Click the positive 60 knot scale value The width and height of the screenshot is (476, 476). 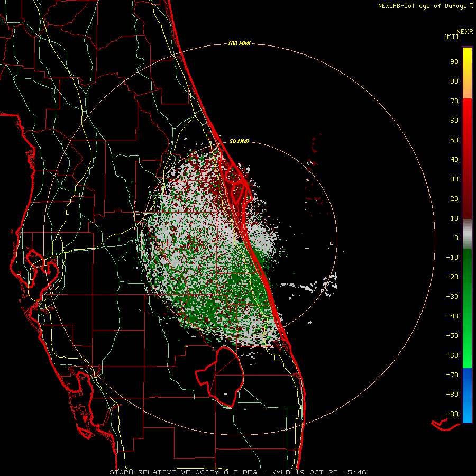(x=454, y=120)
